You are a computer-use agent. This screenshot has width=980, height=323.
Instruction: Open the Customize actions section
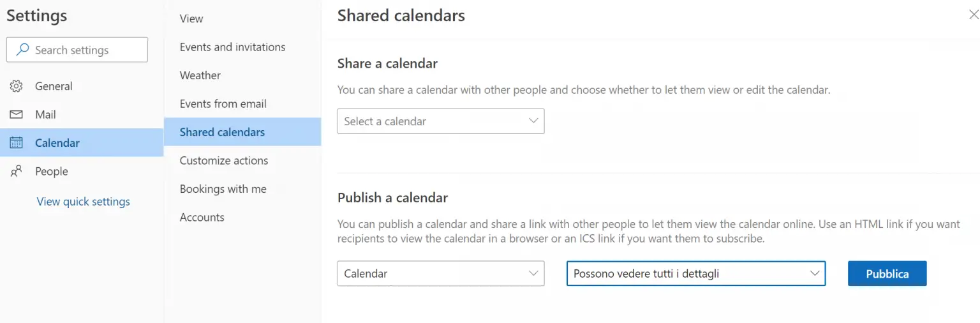pos(223,160)
